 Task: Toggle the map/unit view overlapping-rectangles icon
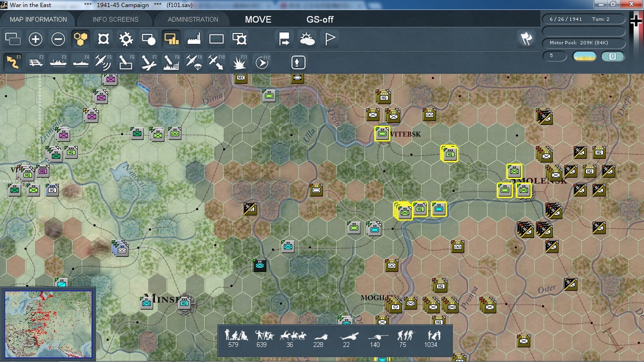coord(13,39)
